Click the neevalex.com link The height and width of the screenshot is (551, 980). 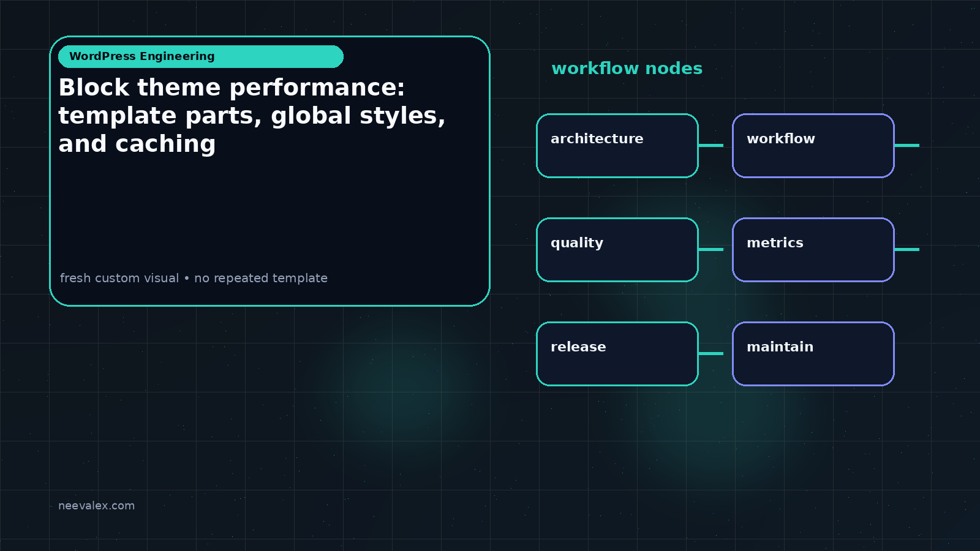click(96, 506)
